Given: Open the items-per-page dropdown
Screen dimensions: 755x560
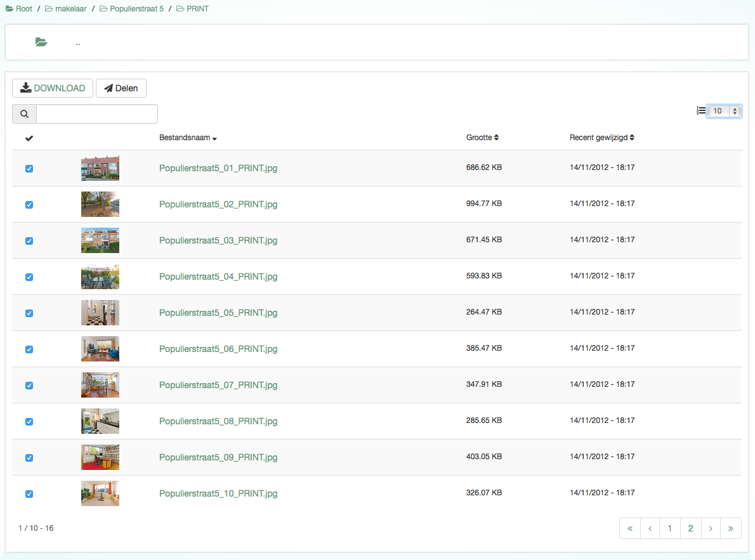Looking at the screenshot, I should 724,111.
